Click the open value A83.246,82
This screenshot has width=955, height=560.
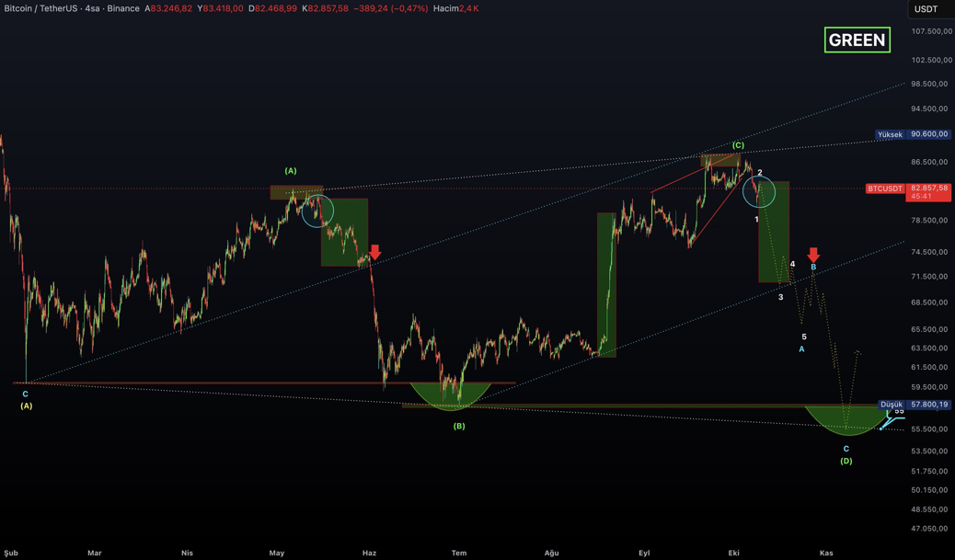[x=168, y=8]
